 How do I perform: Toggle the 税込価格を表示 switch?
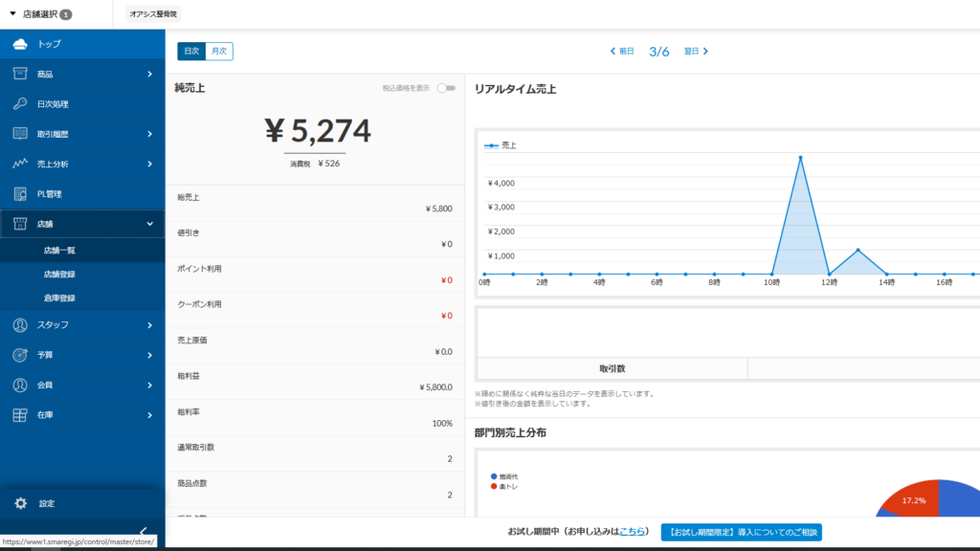445,88
